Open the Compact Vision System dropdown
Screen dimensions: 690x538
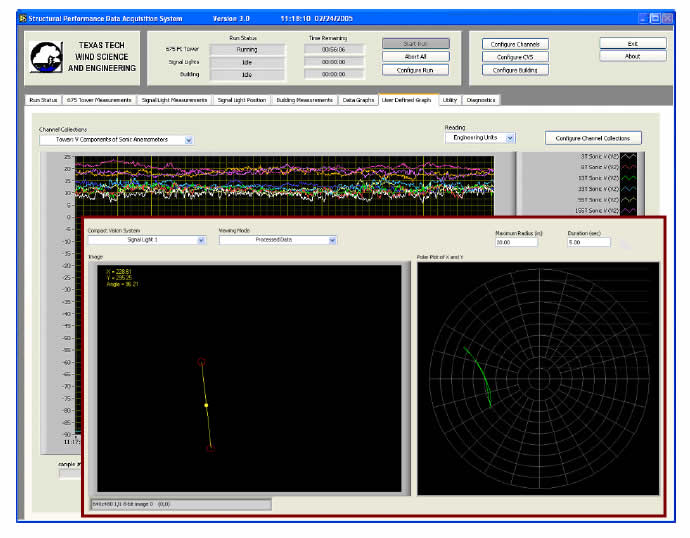(201, 240)
